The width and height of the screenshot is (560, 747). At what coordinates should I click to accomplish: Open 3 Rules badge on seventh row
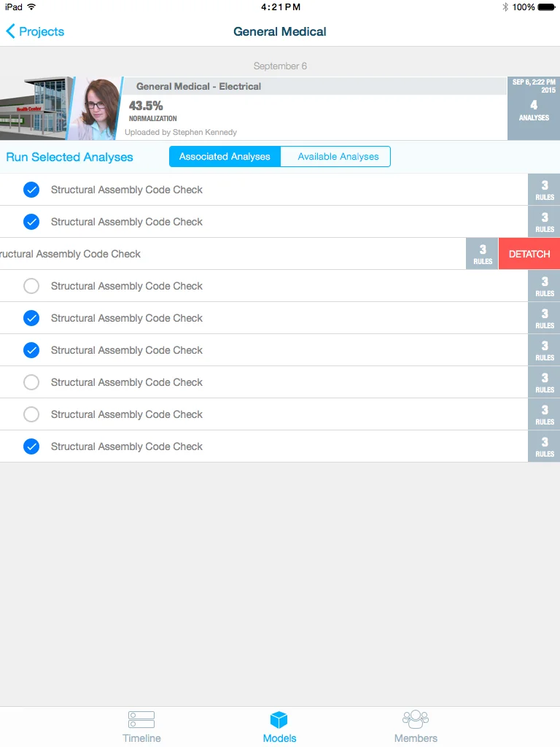pos(544,382)
